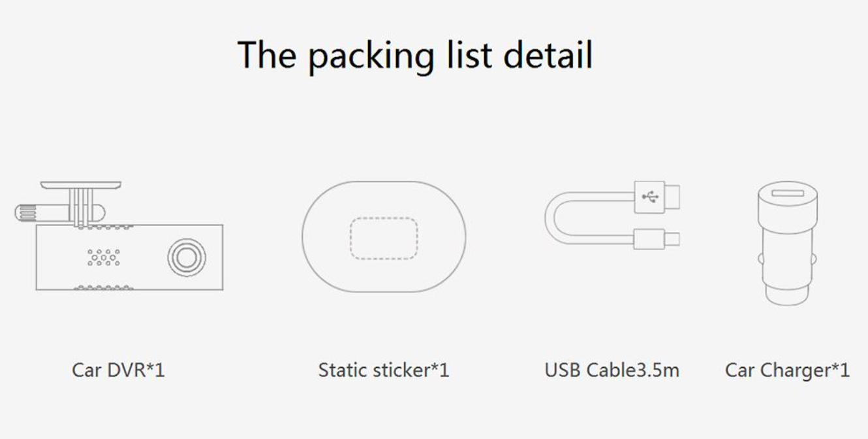Image resolution: width=868 pixels, height=439 pixels.
Task: Click the speaker grille dots on the DVR
Action: (104, 257)
